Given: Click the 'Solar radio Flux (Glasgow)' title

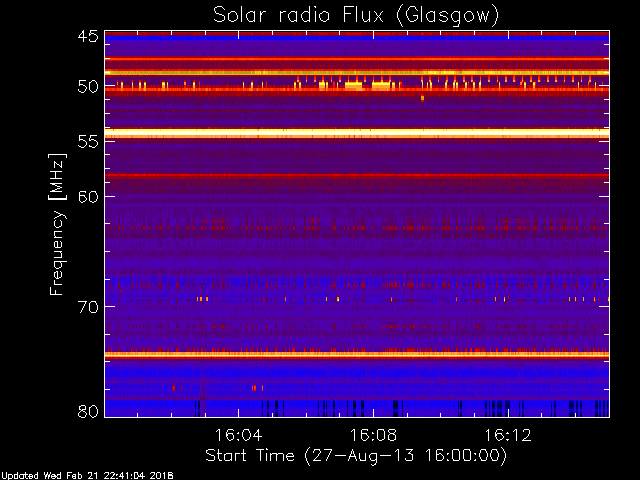Looking at the screenshot, I should [356, 16].
